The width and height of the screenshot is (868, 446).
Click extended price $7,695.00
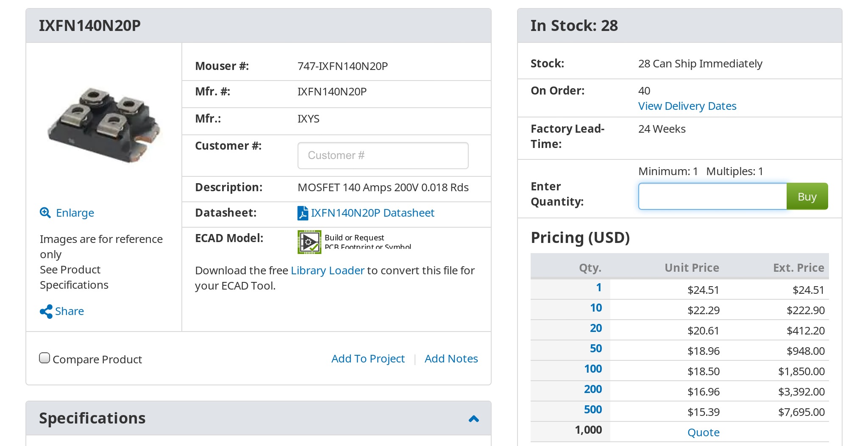pos(801,412)
